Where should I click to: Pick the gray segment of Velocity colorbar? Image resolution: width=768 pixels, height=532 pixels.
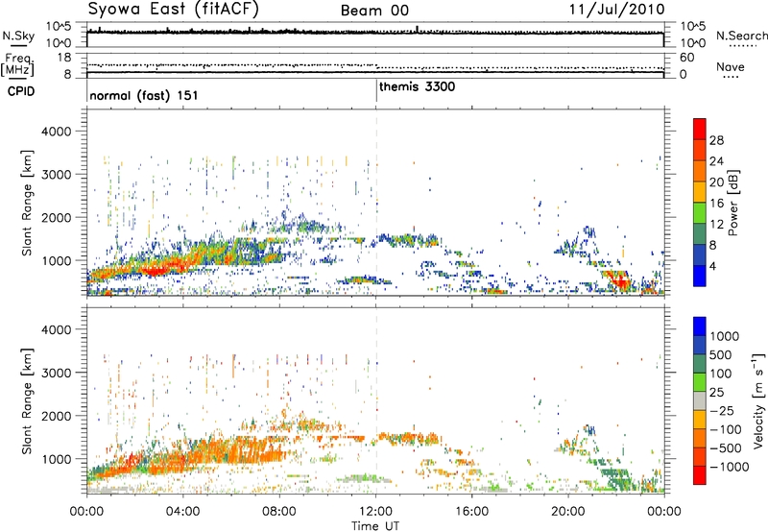700,401
